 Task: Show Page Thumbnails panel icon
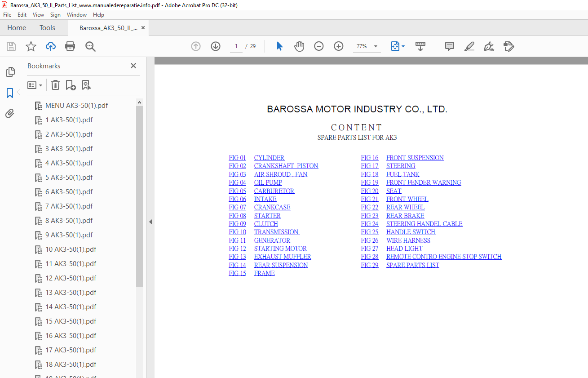[10, 72]
